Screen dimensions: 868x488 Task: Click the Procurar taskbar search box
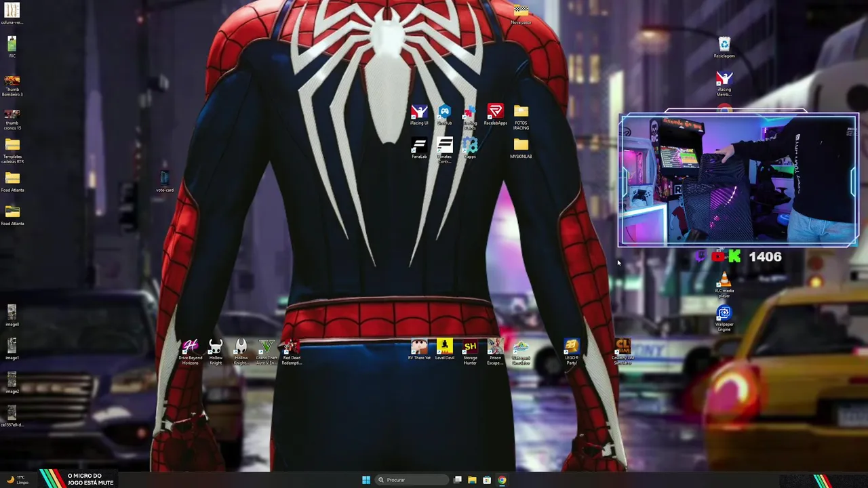tap(412, 480)
